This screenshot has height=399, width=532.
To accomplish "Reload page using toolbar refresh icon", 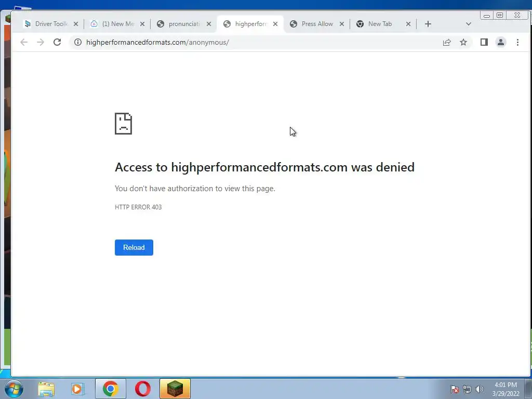I will coord(57,42).
